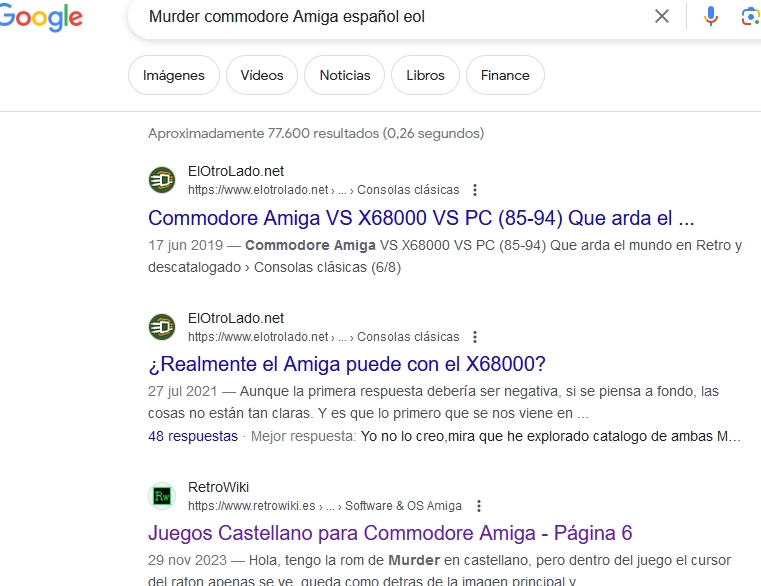
Task: Open Commodore Amiga VS X68000 VS PC result
Action: [421, 218]
